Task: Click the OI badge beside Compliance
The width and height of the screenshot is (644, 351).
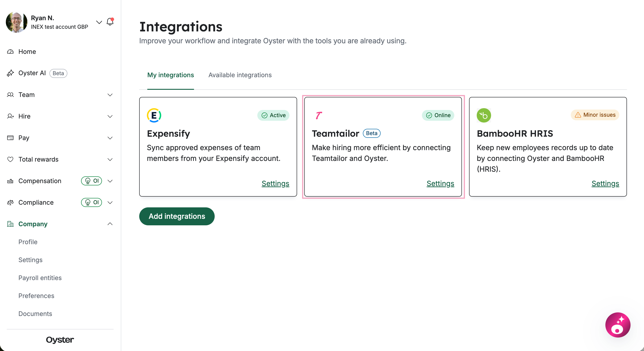Action: (91, 202)
